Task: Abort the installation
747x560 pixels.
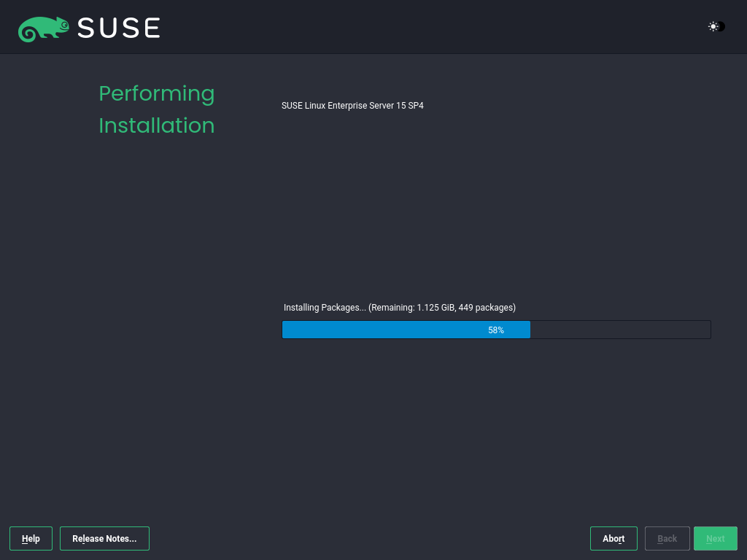Action: (x=614, y=539)
